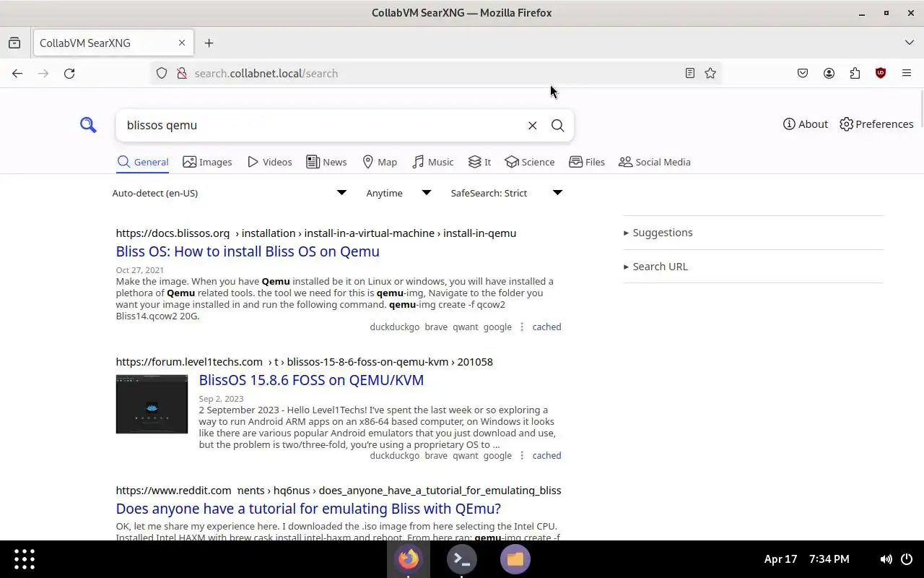The width and height of the screenshot is (924, 578).
Task: Open Bliss OS Qemu install result
Action: 248,251
